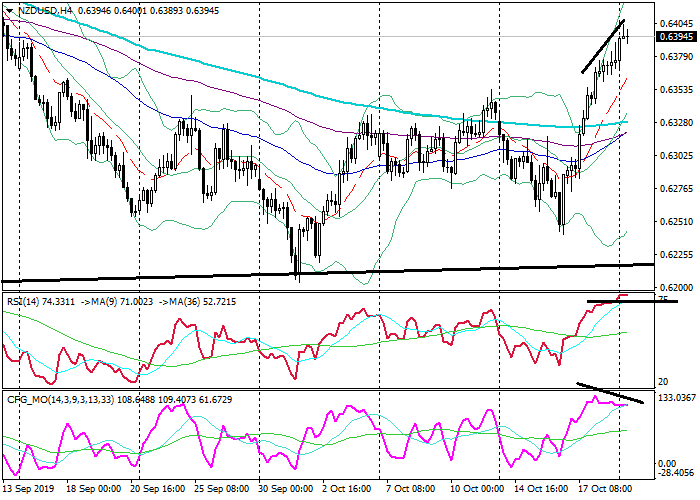Click the RSI(14) indicator label
Image resolution: width=700 pixels, height=500 pixels.
(30, 299)
